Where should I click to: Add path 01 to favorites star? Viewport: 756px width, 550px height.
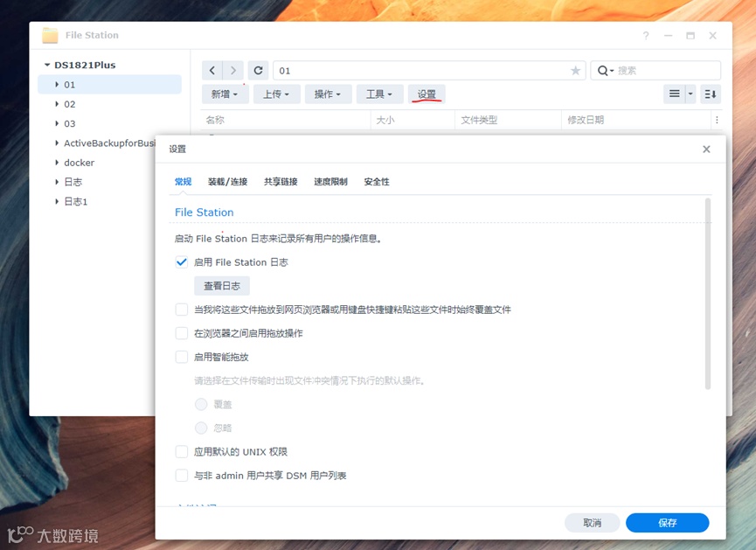575,71
